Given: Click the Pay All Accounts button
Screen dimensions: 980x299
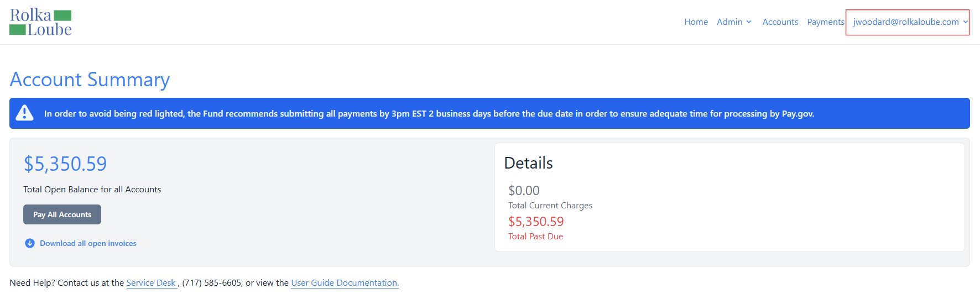Looking at the screenshot, I should (62, 214).
